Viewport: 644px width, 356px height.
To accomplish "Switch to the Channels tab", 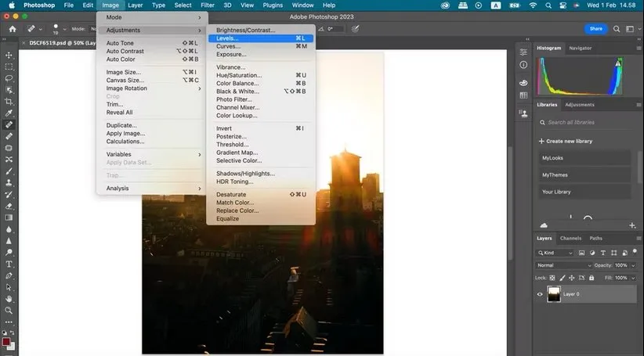I will pyautogui.click(x=570, y=238).
